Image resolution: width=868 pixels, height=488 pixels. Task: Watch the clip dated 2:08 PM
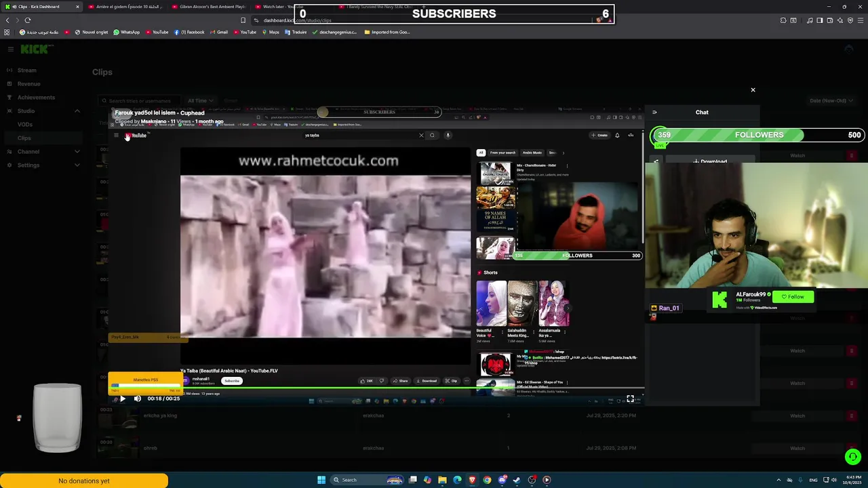[x=797, y=448]
